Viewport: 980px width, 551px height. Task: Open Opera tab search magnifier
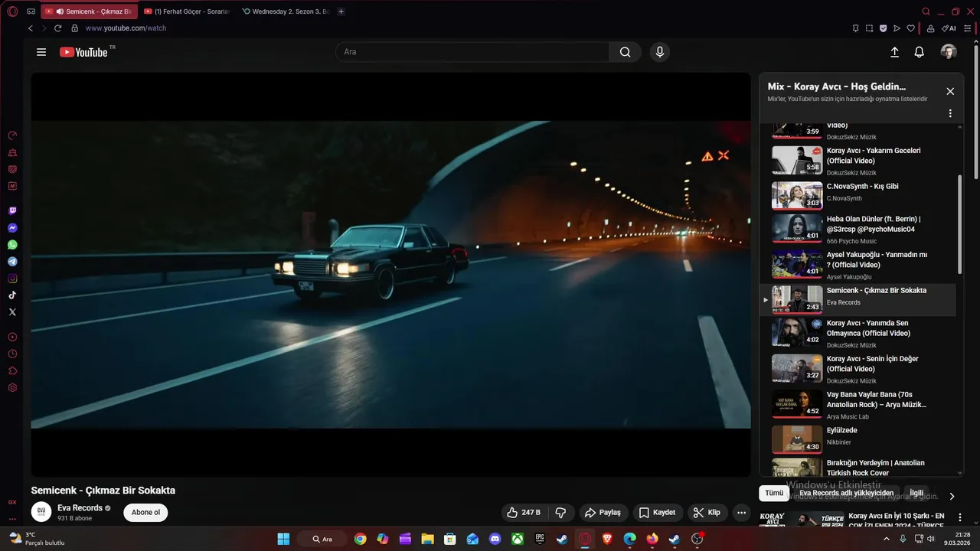click(x=926, y=11)
